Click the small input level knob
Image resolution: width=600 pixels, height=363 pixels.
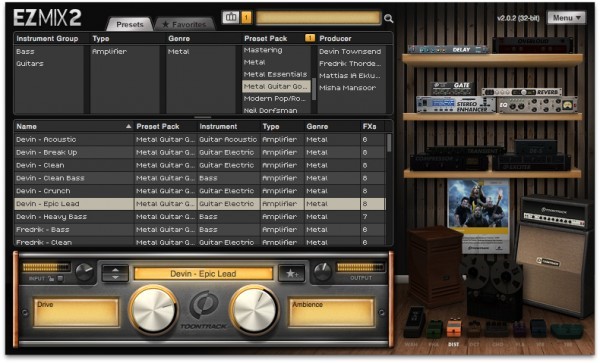[84, 272]
